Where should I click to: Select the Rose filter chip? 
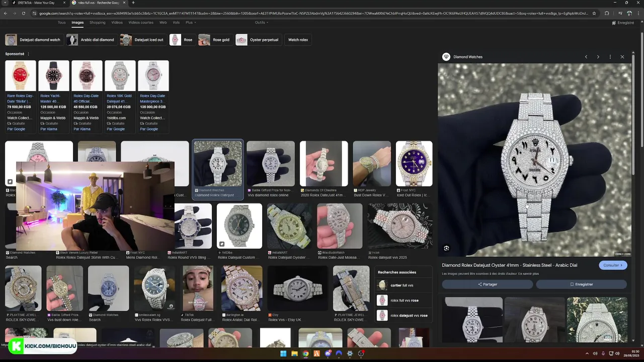pyautogui.click(x=182, y=40)
